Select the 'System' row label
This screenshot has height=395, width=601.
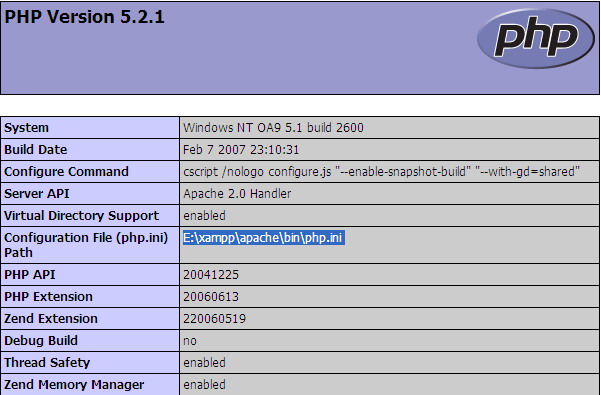(x=26, y=128)
